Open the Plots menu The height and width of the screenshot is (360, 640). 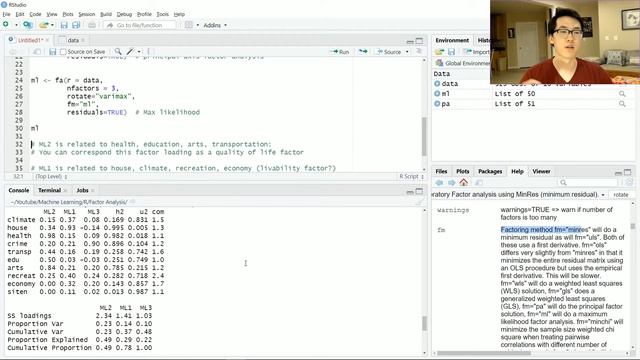click(68, 14)
